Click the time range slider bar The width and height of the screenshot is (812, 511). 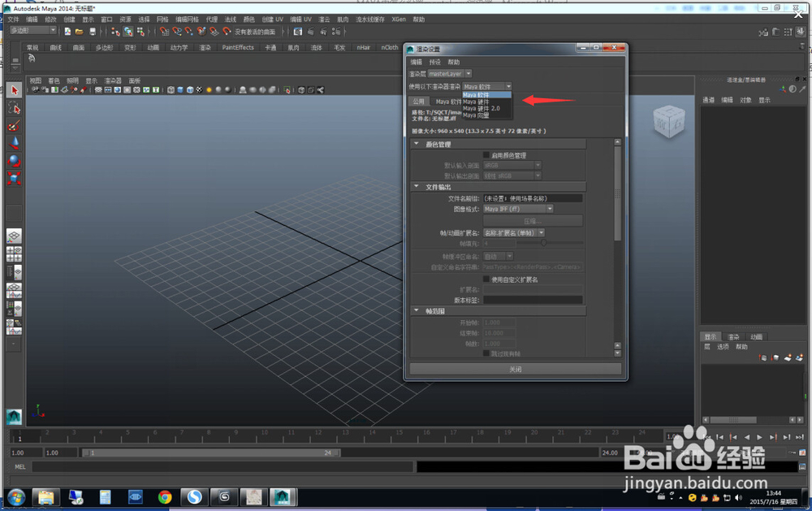coord(211,453)
